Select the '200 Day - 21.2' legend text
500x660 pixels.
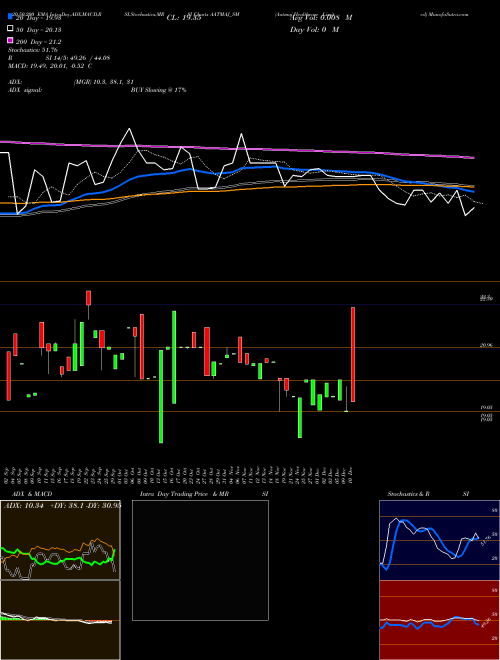coord(38,42)
